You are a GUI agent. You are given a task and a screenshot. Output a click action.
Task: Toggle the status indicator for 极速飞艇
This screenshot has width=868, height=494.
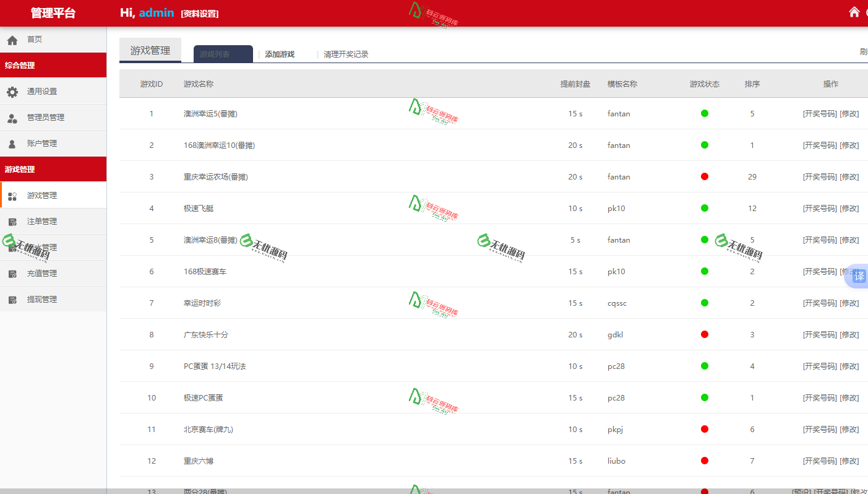click(x=704, y=208)
